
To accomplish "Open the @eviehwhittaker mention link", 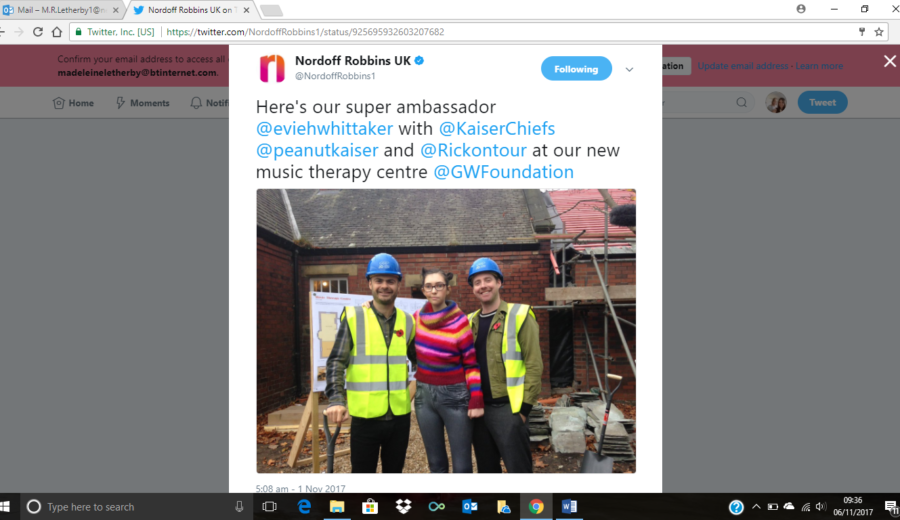I will (324, 129).
